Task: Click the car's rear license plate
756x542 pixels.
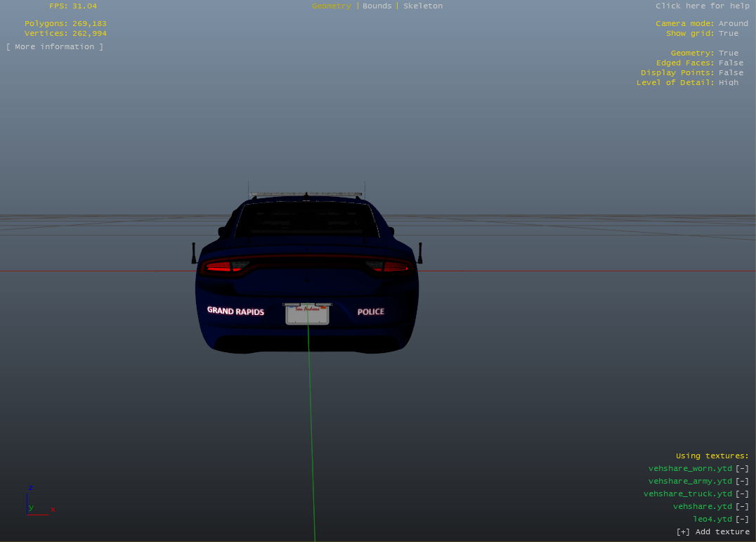Action: (x=307, y=314)
